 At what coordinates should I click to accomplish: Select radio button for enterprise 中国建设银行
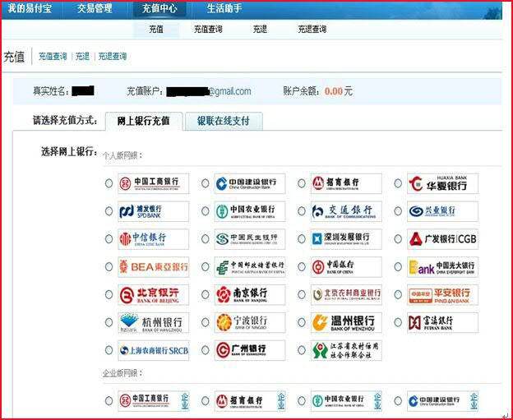(x=398, y=401)
